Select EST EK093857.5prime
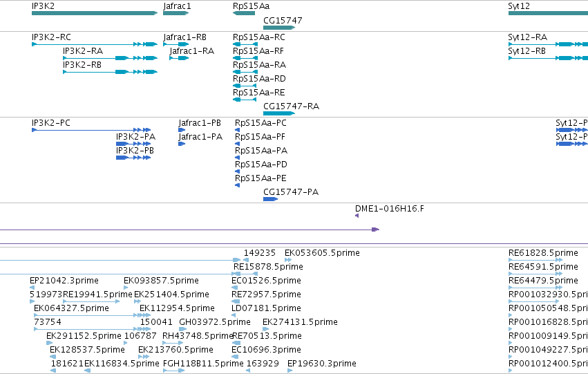This screenshot has height=374, width=588. click(x=126, y=288)
